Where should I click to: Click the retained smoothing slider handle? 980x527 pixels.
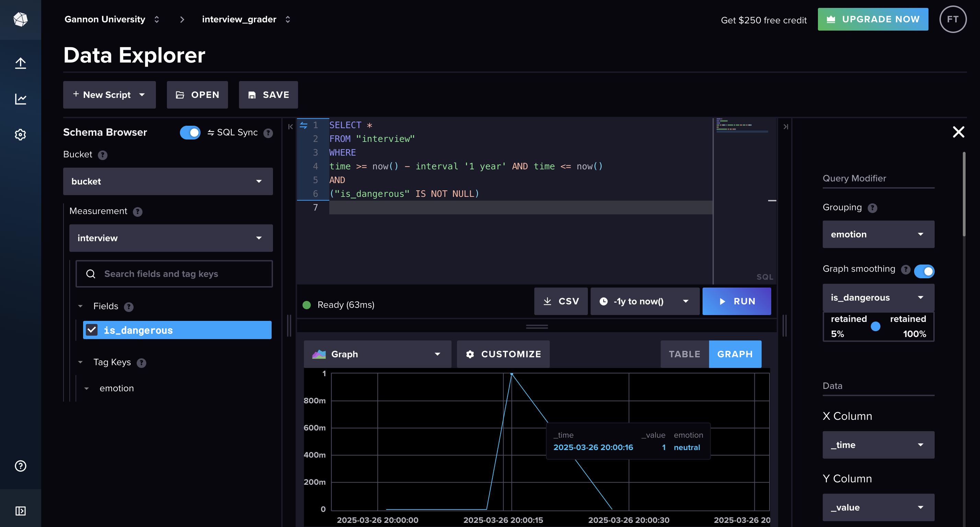[x=875, y=326]
